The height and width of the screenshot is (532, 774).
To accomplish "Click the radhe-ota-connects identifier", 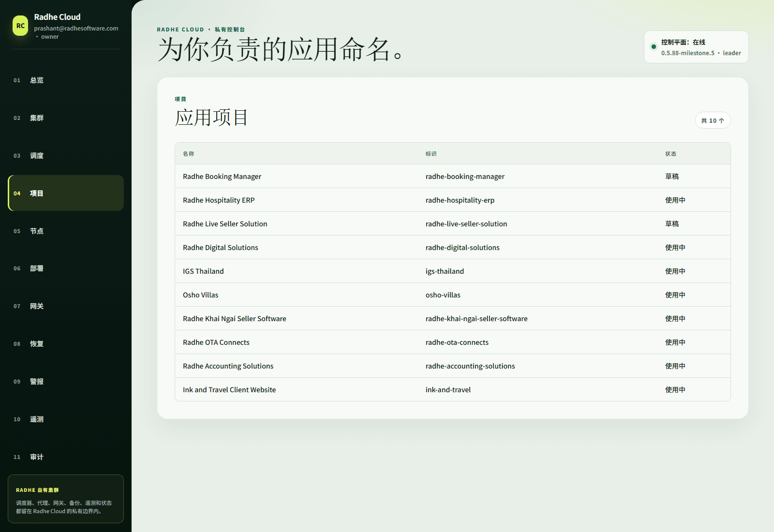I will [x=457, y=342].
